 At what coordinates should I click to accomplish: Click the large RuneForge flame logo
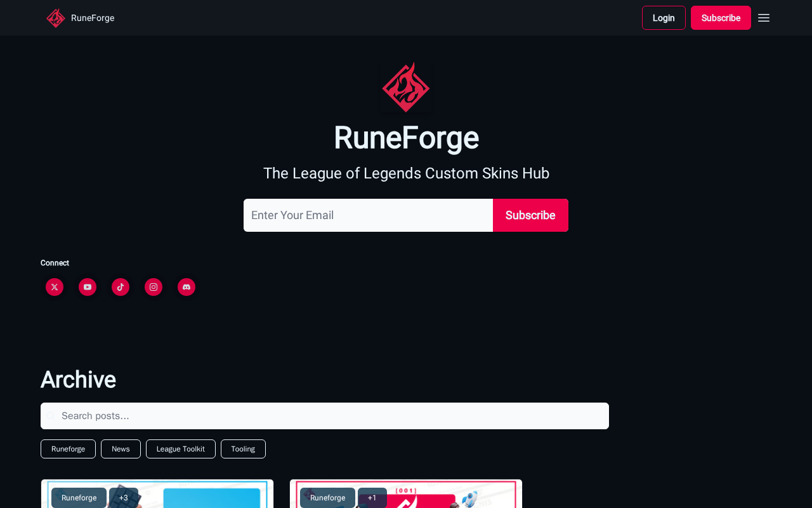pos(406,87)
